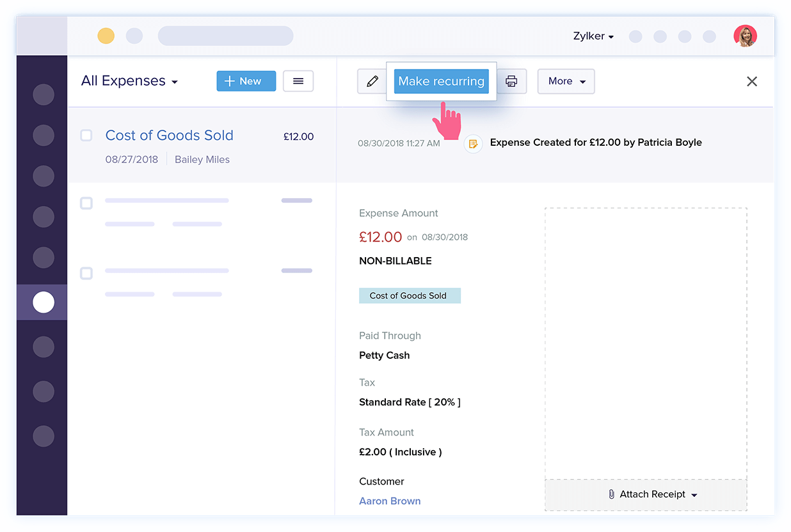Open the Zylker organization menu
Image resolution: width=791 pixels, height=532 pixels.
[x=593, y=36]
